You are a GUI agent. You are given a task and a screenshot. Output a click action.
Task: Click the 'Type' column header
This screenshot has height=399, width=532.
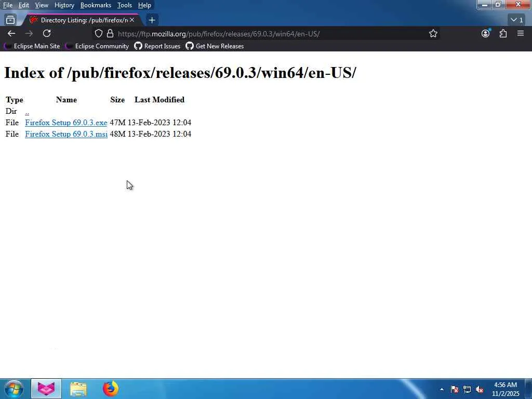(x=15, y=100)
